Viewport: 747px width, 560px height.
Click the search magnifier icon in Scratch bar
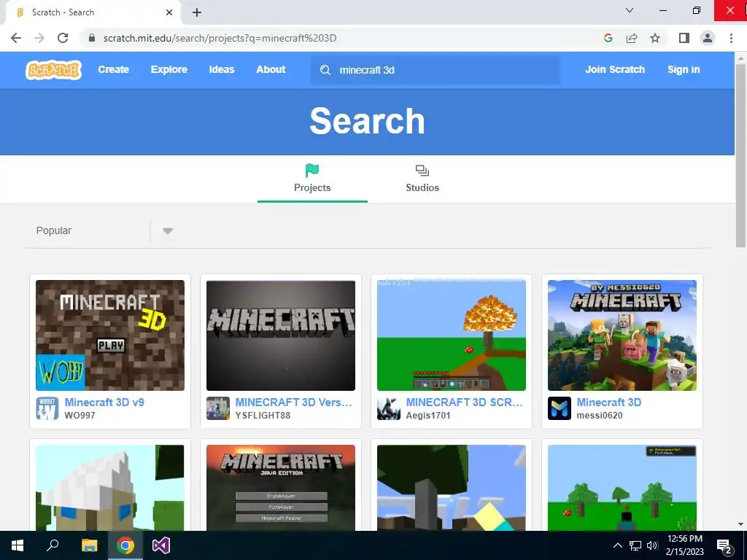325,70
